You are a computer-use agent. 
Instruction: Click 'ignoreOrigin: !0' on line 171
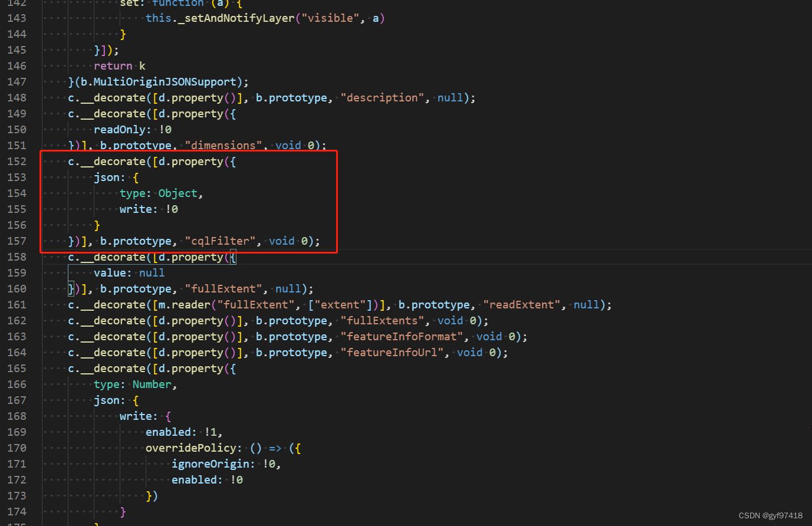pyautogui.click(x=223, y=464)
